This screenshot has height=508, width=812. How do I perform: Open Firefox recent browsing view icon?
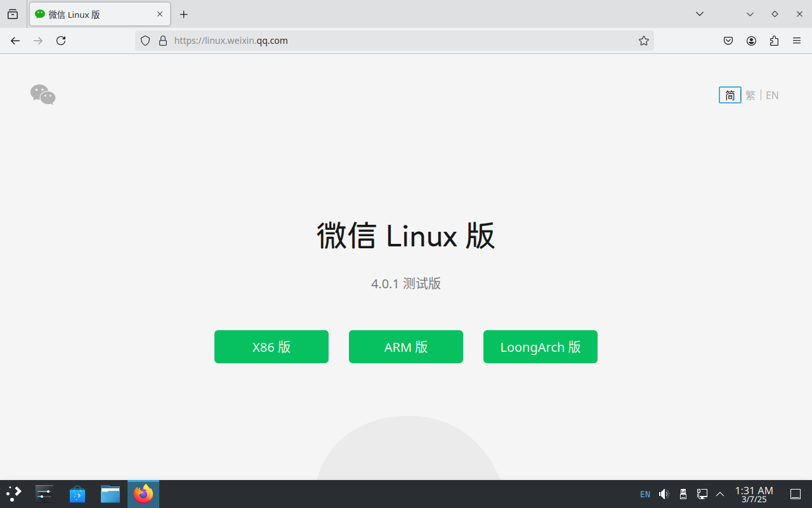pyautogui.click(x=13, y=14)
